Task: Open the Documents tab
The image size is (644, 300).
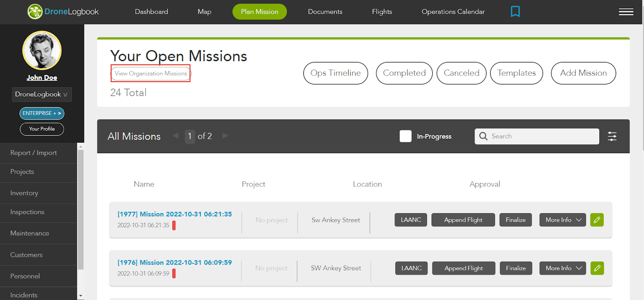Action: 325,12
